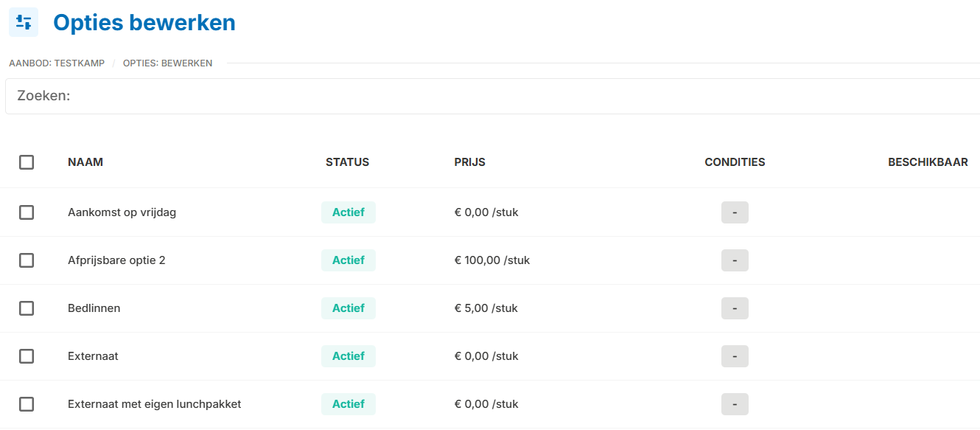Select the checkbox for Aankomst op vrijdag
This screenshot has height=430, width=980.
27,212
